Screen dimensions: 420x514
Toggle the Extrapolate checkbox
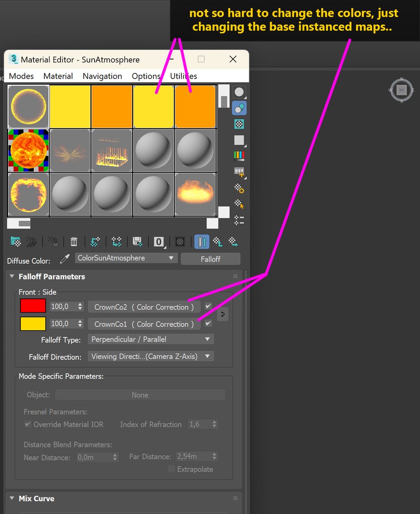[x=171, y=469]
